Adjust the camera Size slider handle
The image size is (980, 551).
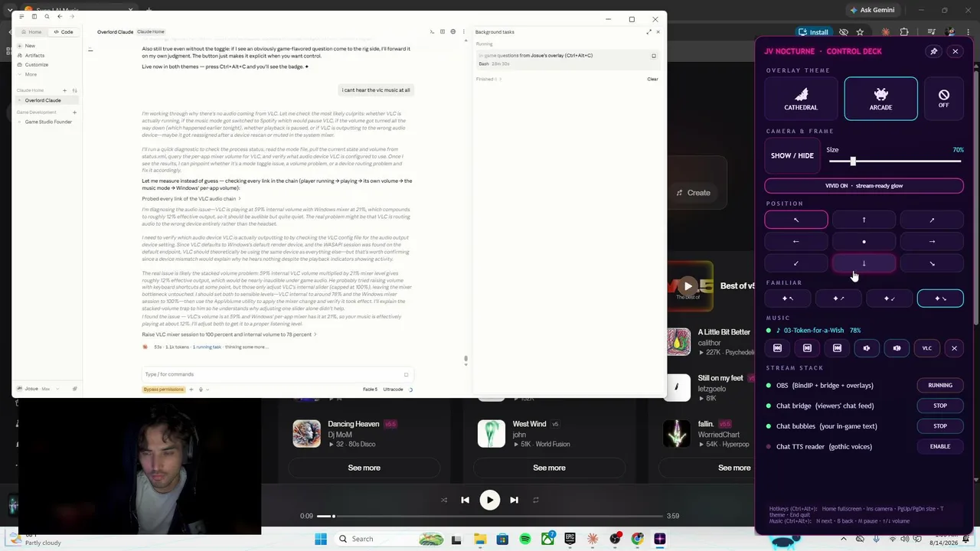tap(852, 161)
